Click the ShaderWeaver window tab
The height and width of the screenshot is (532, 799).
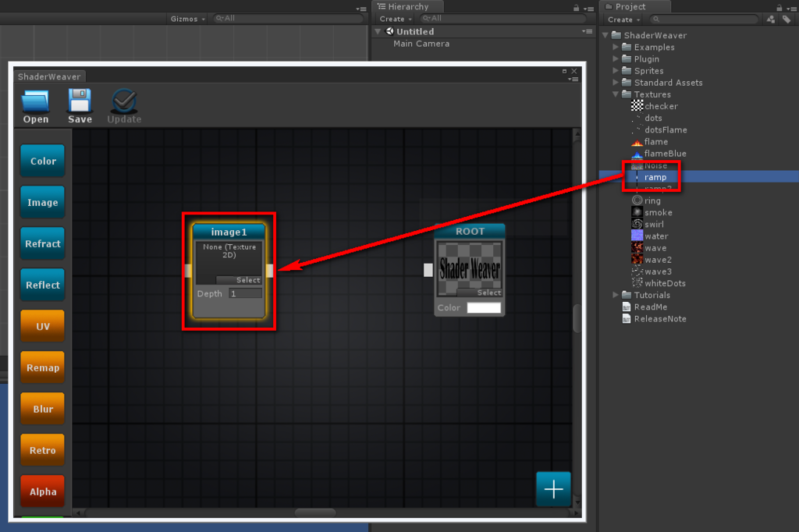pos(49,76)
